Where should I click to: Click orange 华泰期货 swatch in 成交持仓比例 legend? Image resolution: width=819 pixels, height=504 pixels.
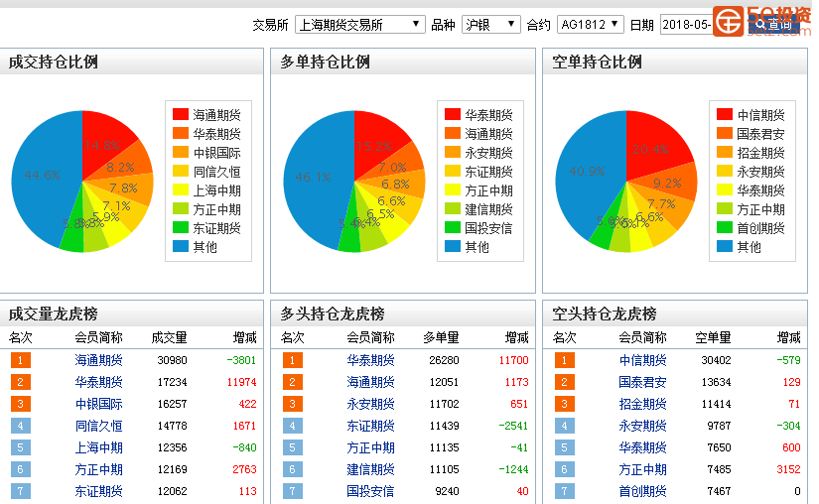(x=181, y=133)
